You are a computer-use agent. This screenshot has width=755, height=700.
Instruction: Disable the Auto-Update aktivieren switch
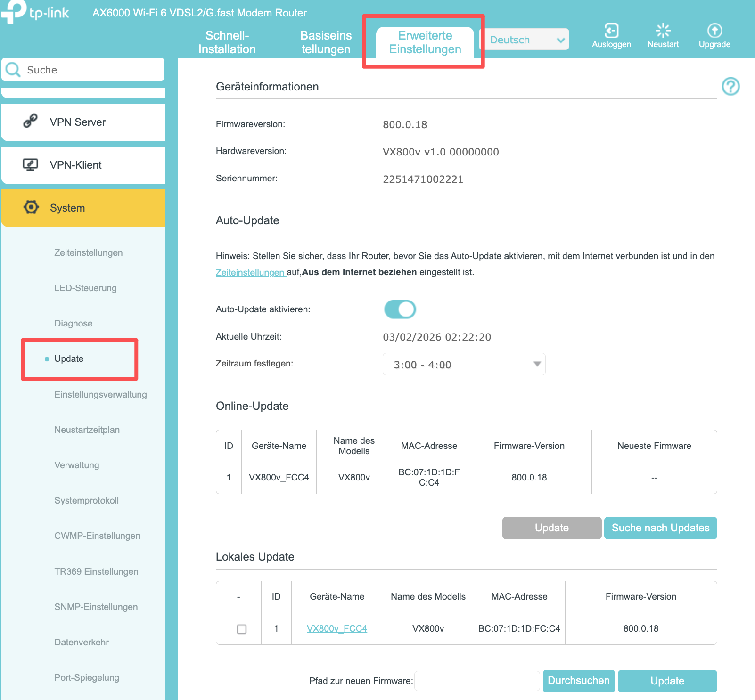tap(400, 309)
